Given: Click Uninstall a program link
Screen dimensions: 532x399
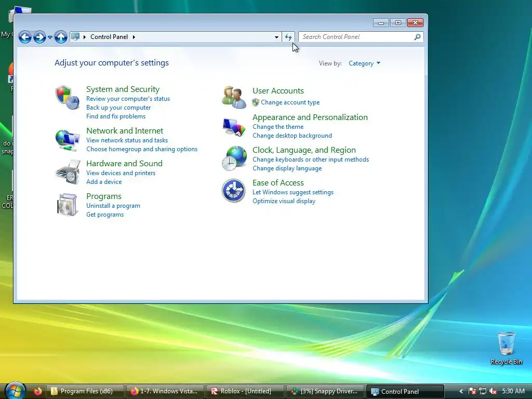Looking at the screenshot, I should [113, 206].
